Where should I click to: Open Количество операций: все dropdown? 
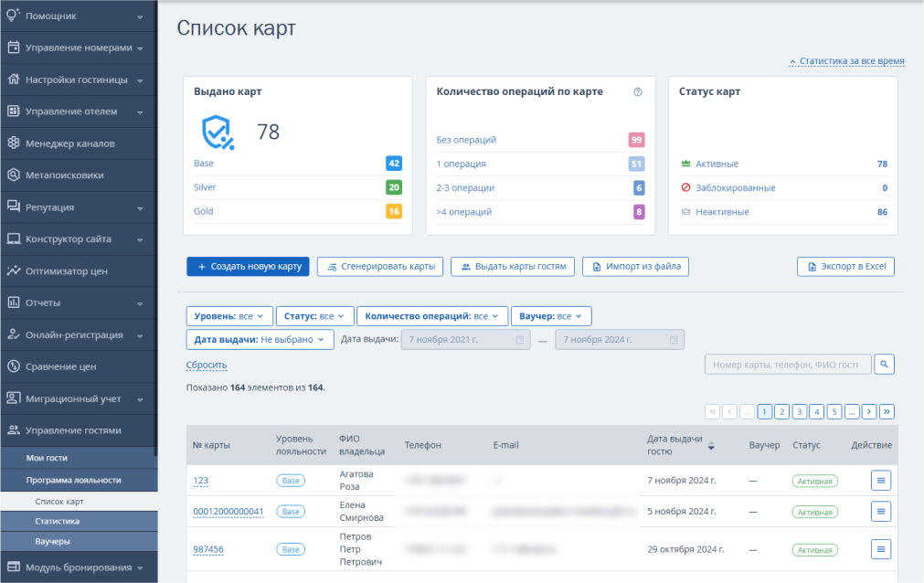[432, 316]
